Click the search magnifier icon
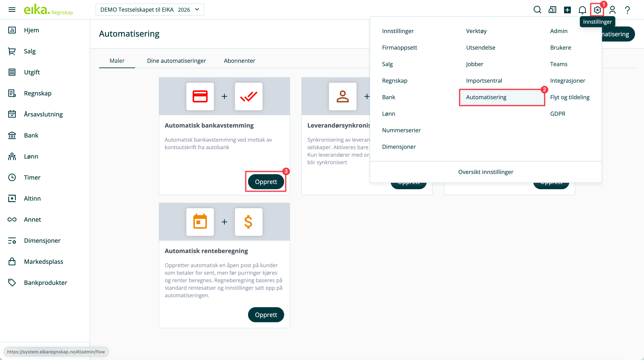This screenshot has width=644, height=360. (x=537, y=10)
